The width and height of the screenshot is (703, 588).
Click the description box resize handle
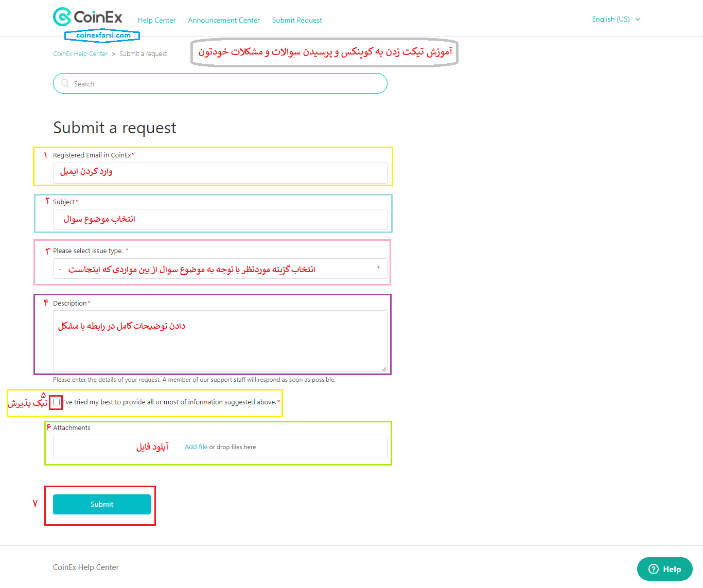coord(384,368)
